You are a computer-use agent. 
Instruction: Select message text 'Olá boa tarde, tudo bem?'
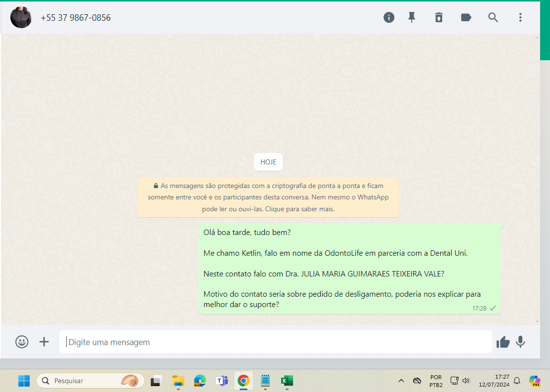(x=247, y=232)
